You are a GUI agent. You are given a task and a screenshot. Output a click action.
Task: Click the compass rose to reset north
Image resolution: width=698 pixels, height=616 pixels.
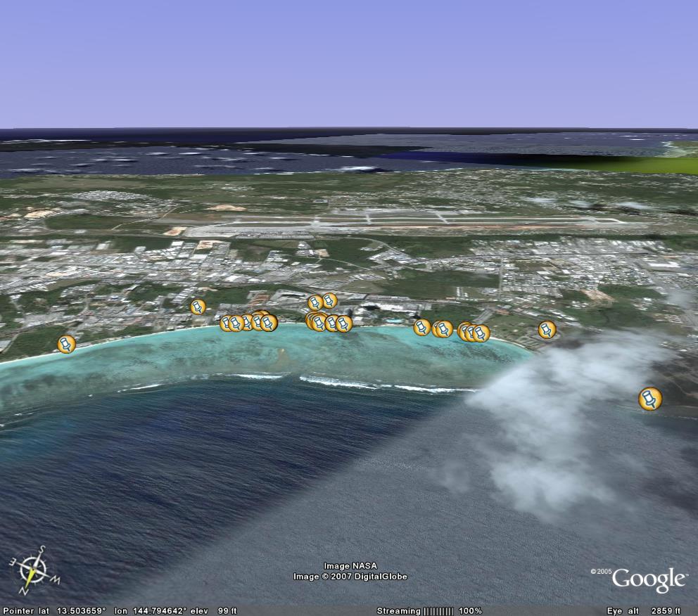[x=34, y=567]
